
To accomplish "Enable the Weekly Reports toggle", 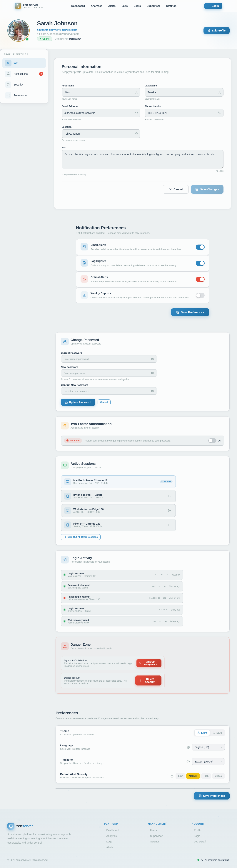I will [200, 295].
